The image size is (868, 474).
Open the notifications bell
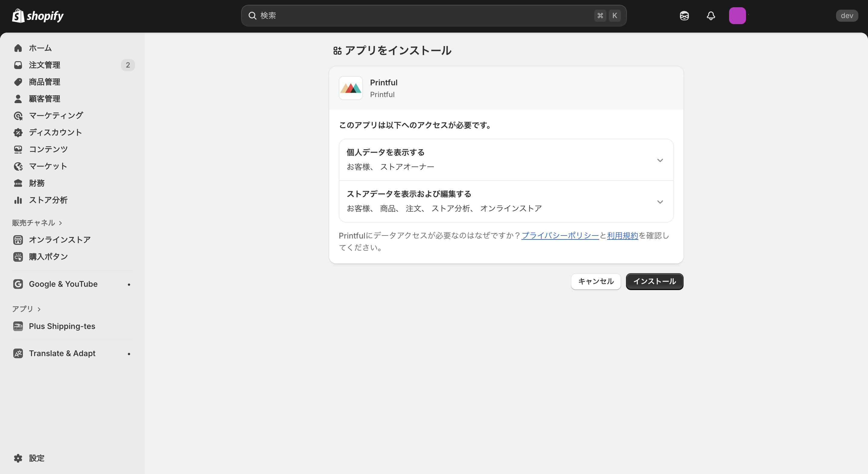711,15
